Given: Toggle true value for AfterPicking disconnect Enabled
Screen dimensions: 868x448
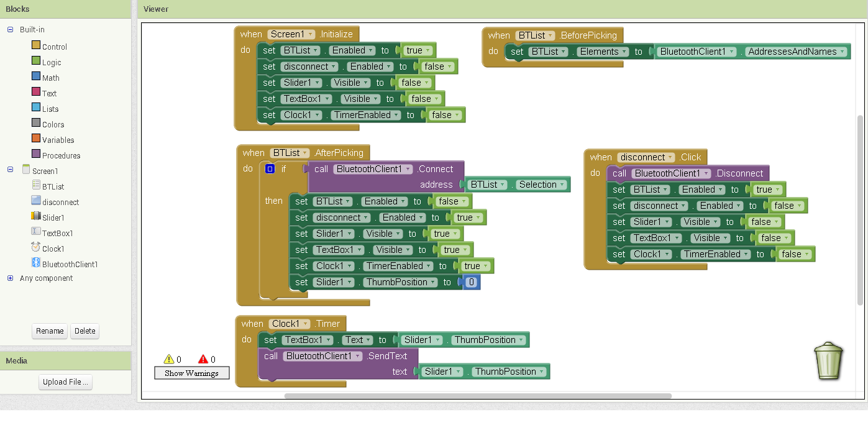Looking at the screenshot, I should coord(468,217).
